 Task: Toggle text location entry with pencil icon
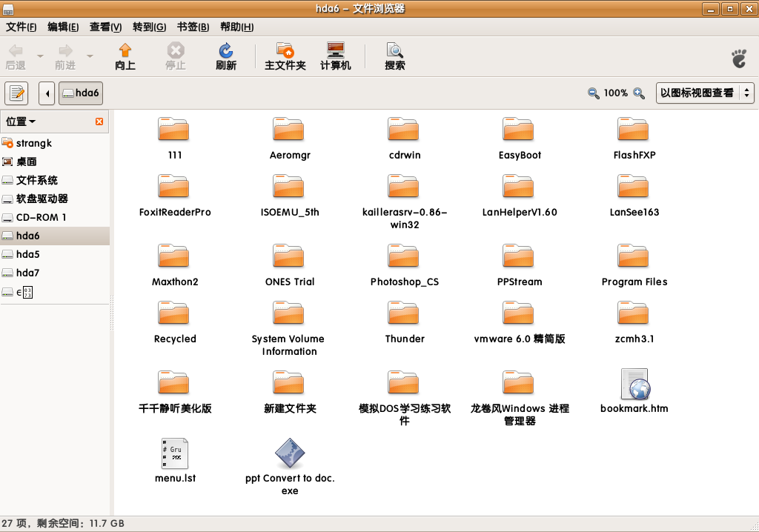(16, 93)
